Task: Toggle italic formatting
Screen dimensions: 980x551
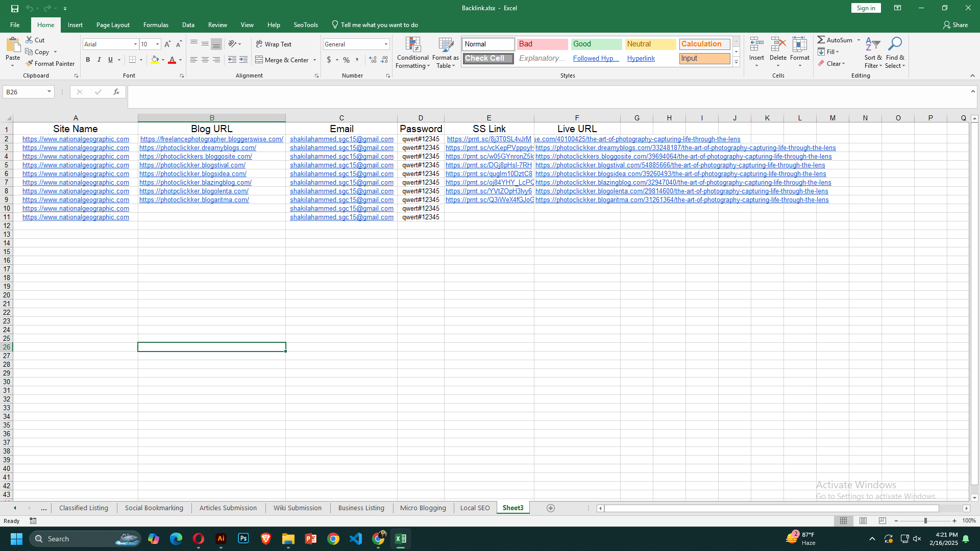Action: pyautogui.click(x=99, y=60)
